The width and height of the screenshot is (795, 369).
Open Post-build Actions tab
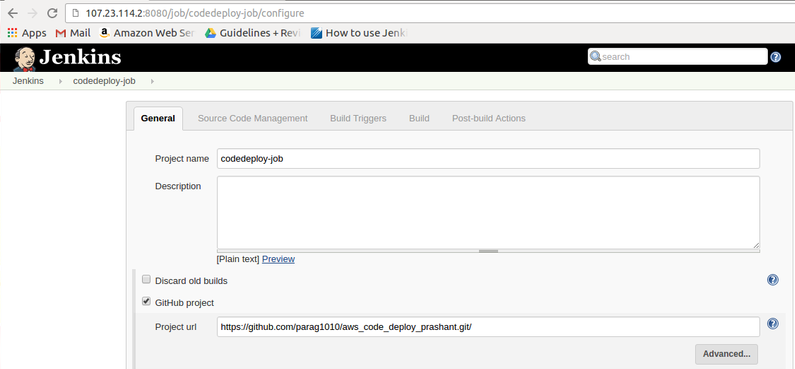[x=489, y=118]
